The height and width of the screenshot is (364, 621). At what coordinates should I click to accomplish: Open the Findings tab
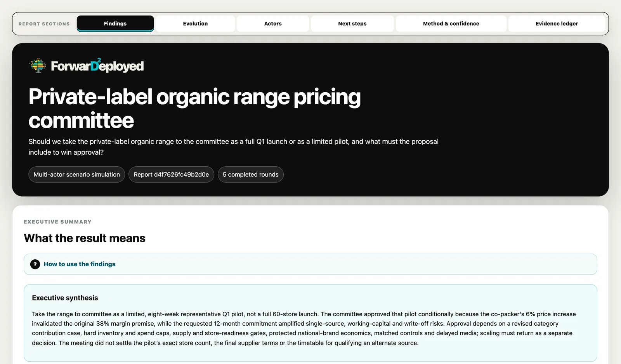point(115,24)
